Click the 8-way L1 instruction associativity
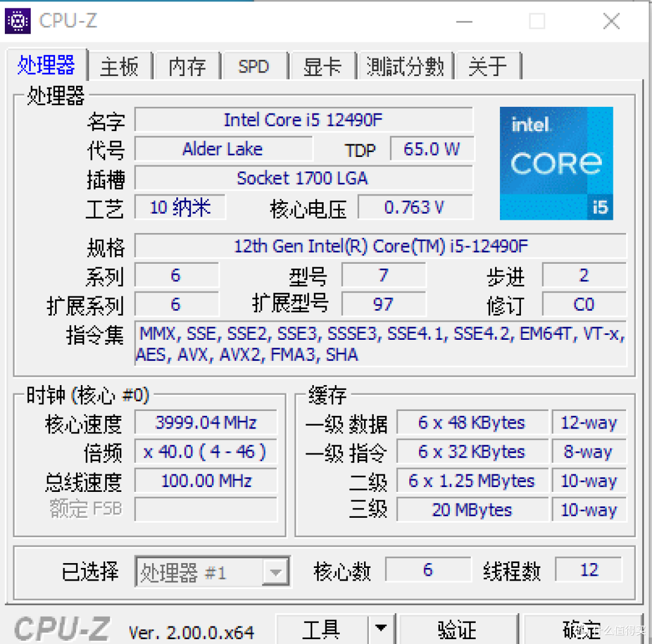This screenshot has height=644, width=652. [589, 451]
